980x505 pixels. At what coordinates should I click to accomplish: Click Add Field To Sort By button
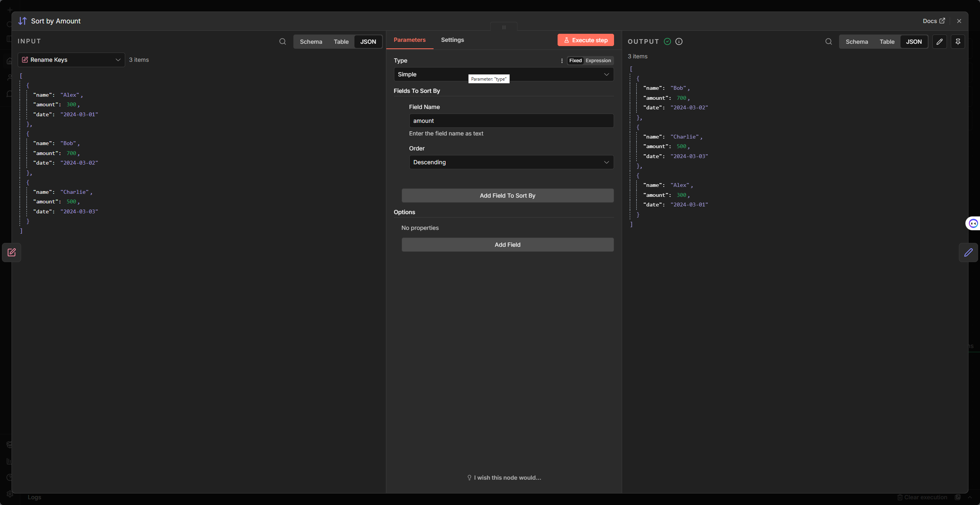pyautogui.click(x=507, y=196)
